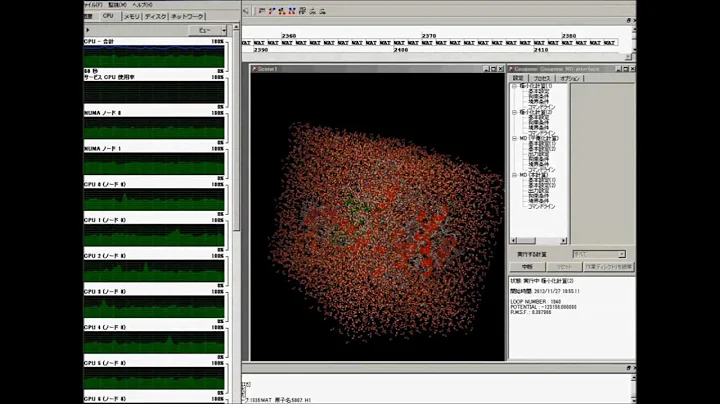Screen dimensions: 720x404
Task: Click the 作業ディレクトリを確認 button
Action: point(608,267)
